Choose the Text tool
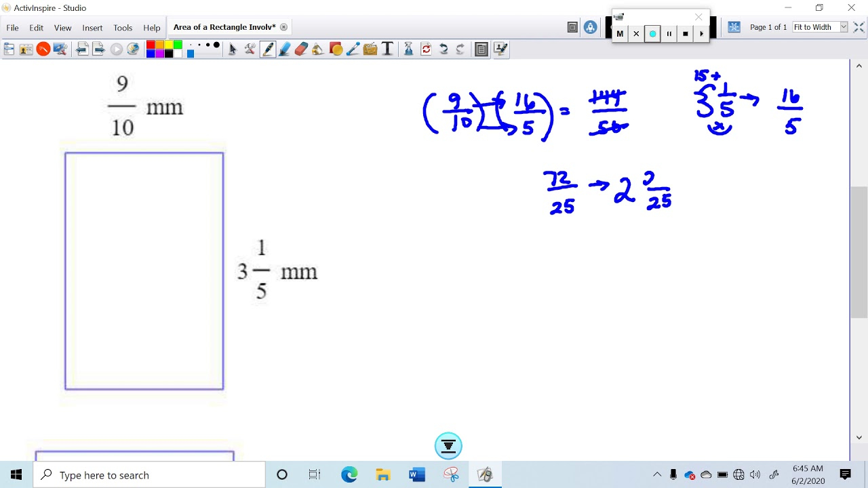 point(387,49)
